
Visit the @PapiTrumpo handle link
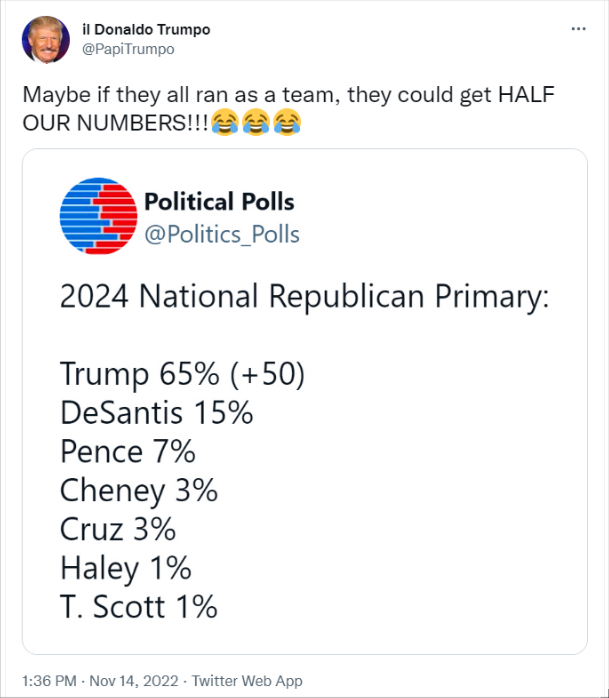[x=127, y=48]
